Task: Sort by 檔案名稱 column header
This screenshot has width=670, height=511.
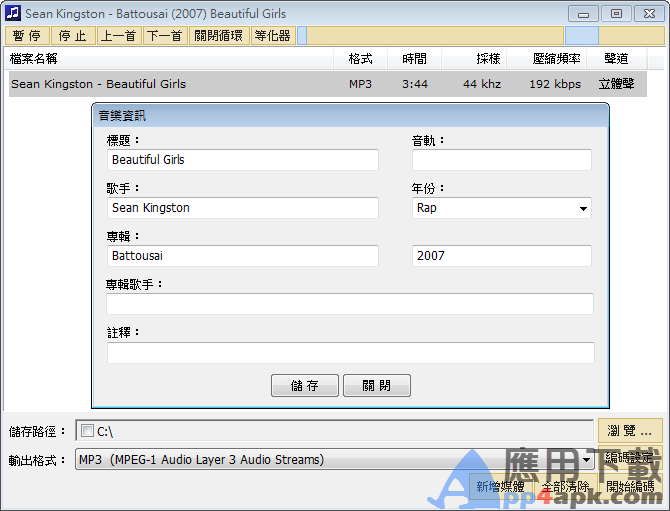Action: (169, 59)
